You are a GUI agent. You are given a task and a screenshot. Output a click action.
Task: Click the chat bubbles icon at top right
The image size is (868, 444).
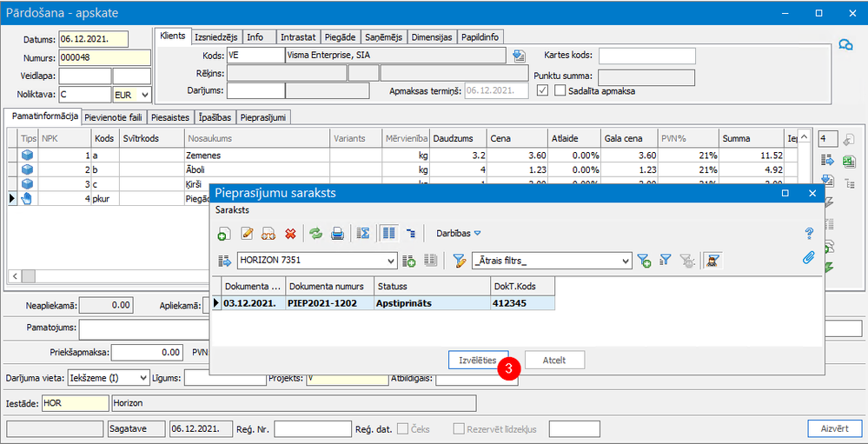845,46
